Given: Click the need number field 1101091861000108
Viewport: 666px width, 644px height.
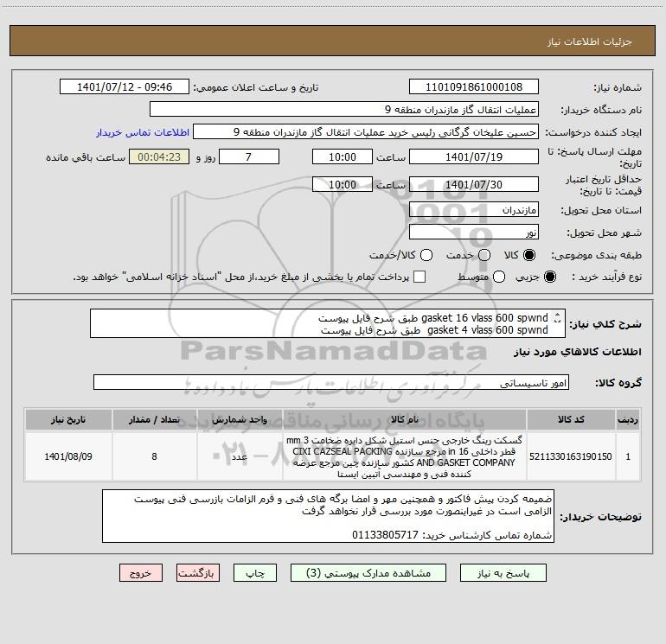Looking at the screenshot, I should click(474, 86).
